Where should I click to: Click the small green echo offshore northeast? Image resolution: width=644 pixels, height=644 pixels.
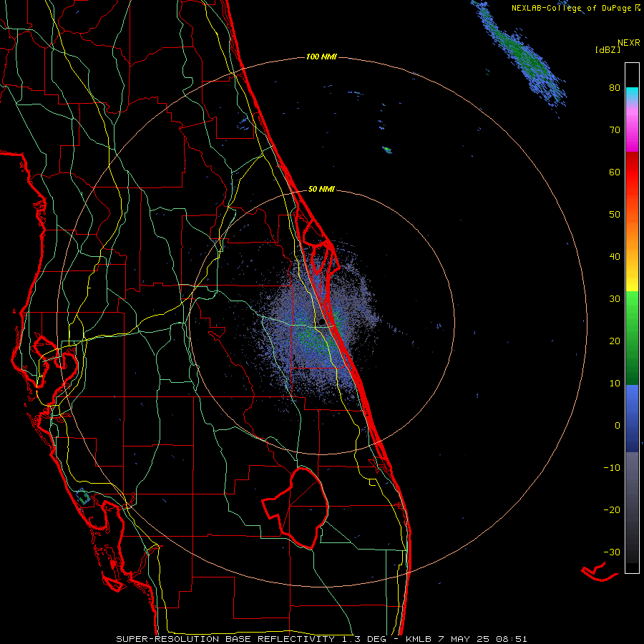(387, 150)
